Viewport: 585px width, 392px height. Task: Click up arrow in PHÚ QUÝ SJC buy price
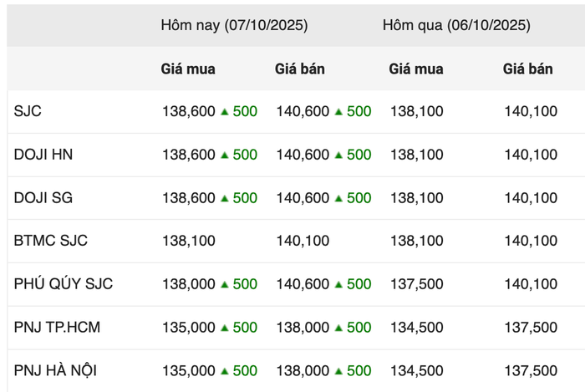tap(225, 284)
